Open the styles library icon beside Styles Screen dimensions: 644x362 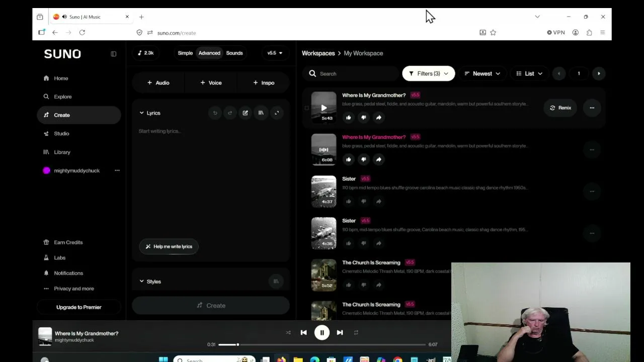(x=276, y=281)
